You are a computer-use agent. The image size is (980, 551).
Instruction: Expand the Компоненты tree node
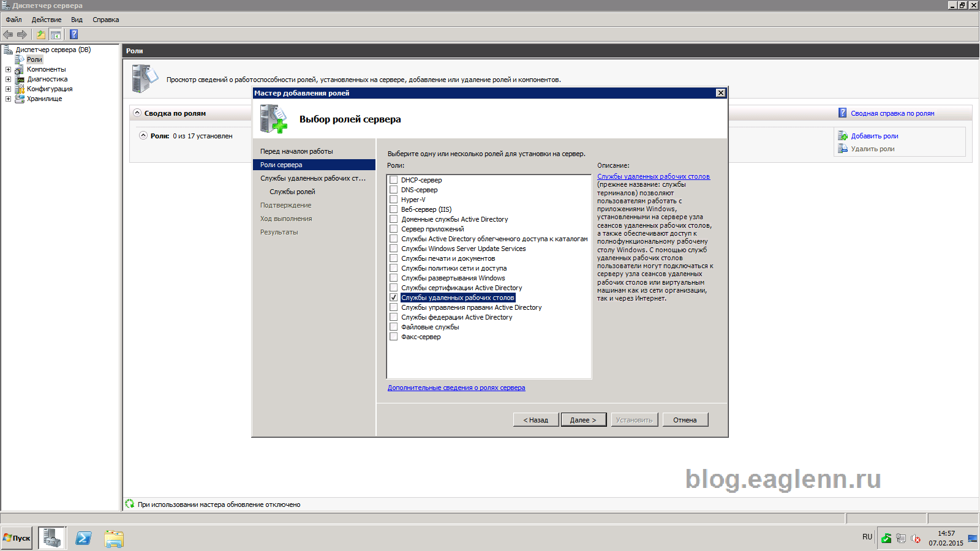click(x=8, y=69)
